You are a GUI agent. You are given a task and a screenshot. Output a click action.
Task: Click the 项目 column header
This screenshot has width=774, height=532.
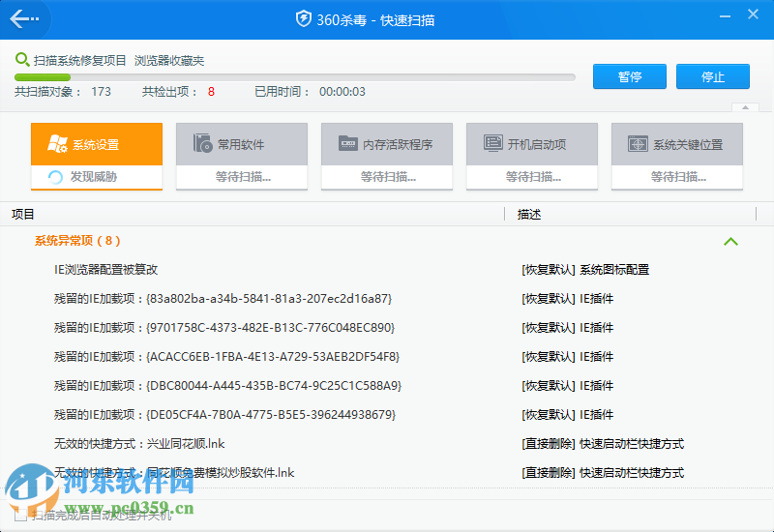(x=22, y=214)
